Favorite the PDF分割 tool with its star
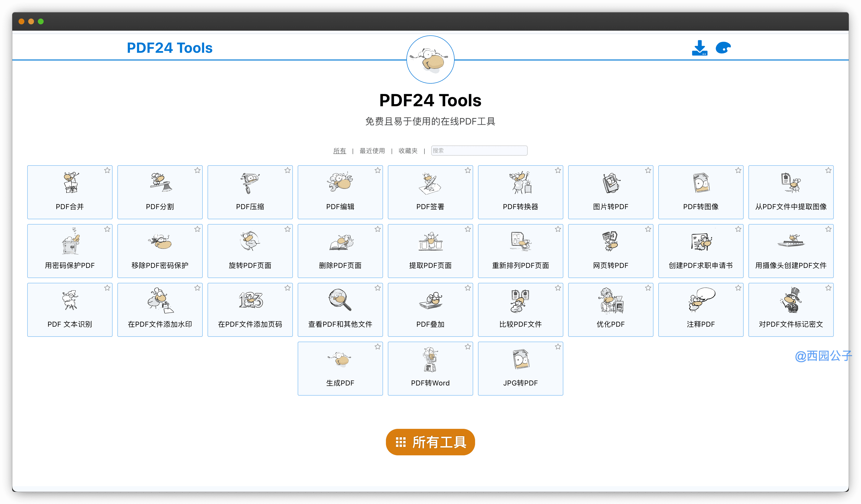 point(197,170)
